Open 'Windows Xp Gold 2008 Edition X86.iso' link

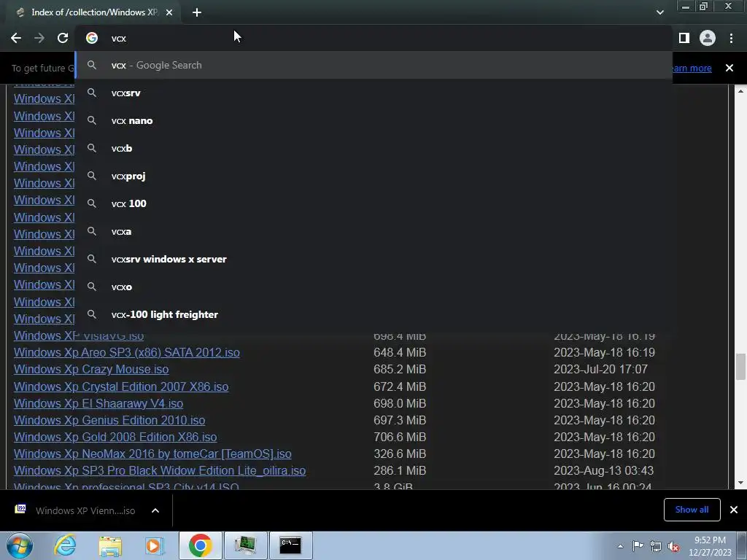pyautogui.click(x=115, y=437)
